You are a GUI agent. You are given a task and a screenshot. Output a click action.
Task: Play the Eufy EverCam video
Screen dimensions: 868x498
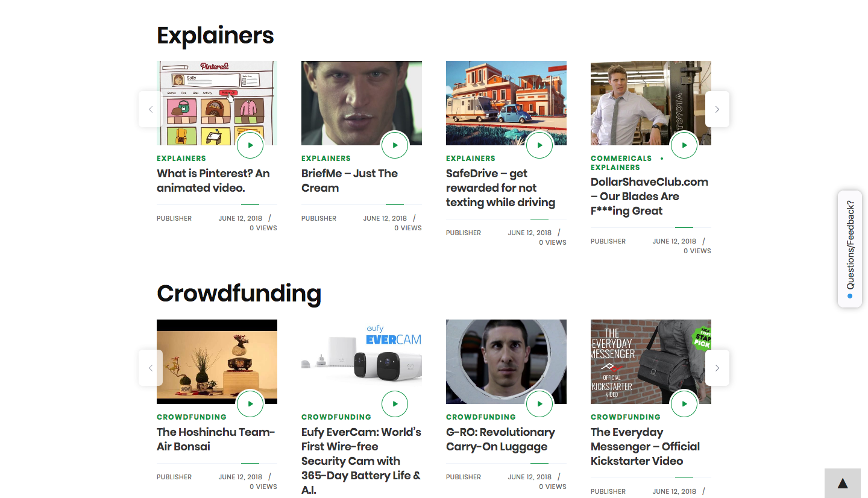point(395,404)
